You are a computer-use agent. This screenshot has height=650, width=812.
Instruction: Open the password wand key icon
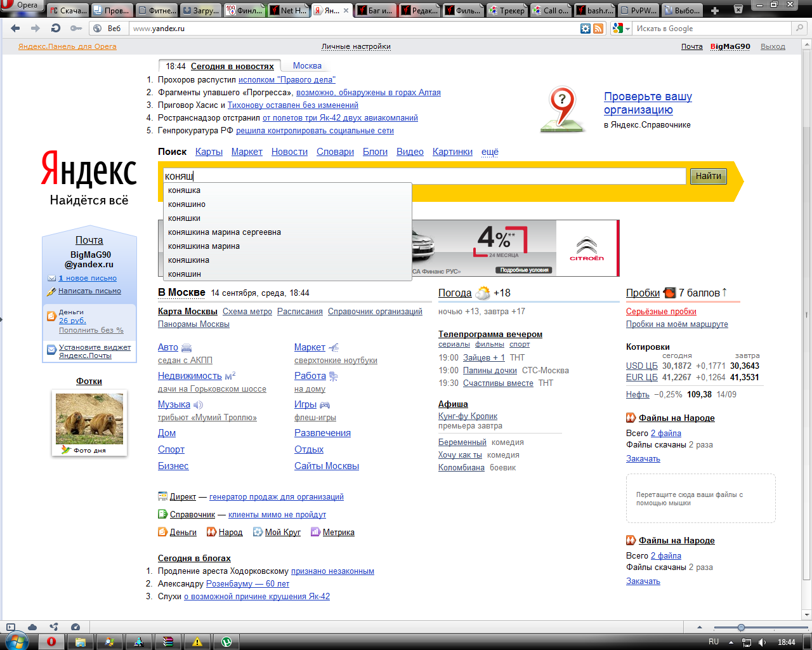tap(76, 29)
